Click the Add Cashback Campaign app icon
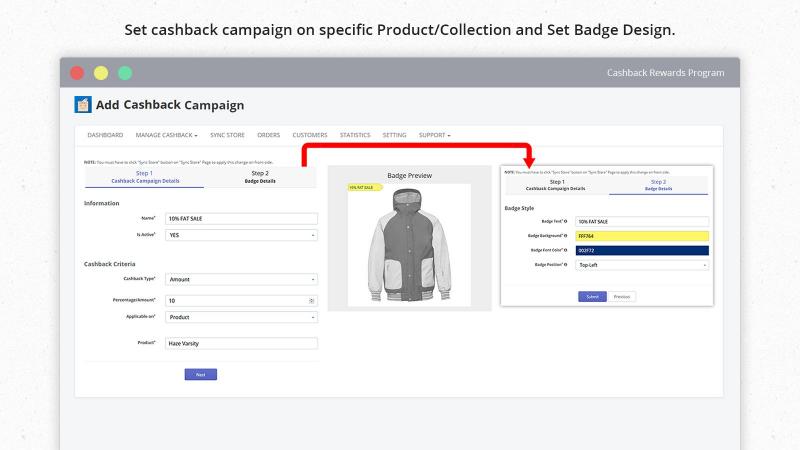The width and height of the screenshot is (800, 450). [x=83, y=104]
